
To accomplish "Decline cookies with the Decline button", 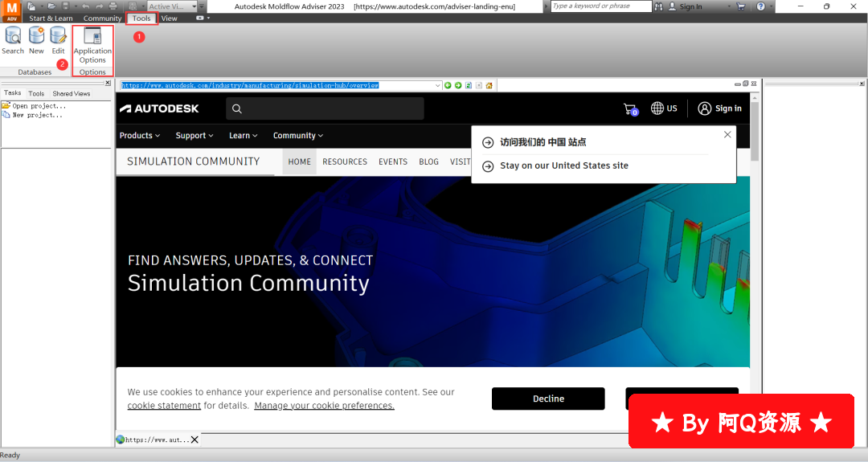I will 548,399.
